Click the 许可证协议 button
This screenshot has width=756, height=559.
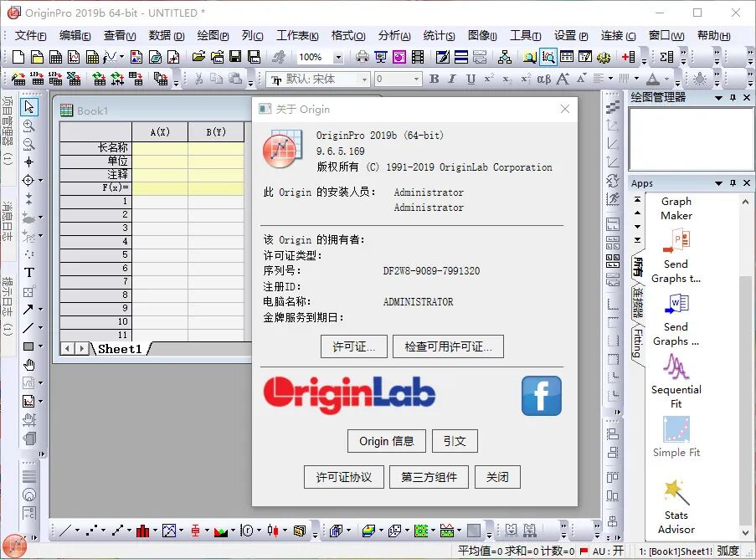344,477
